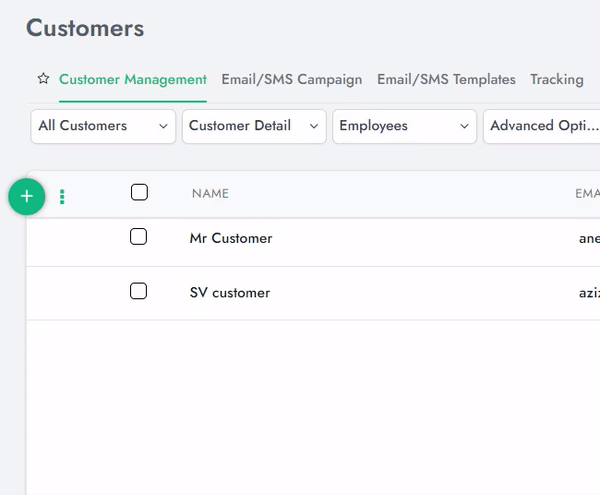Check the box for Mr Customer
Viewport: 600px width, 495px height.
tap(139, 237)
